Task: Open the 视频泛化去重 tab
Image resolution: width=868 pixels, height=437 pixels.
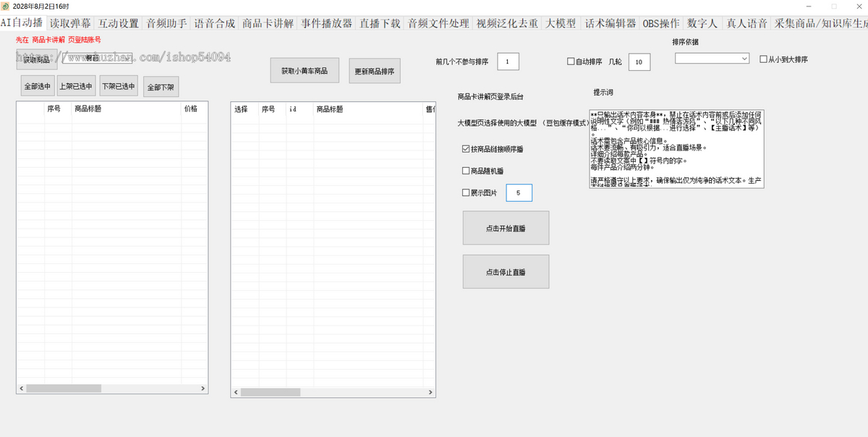Action: point(507,23)
